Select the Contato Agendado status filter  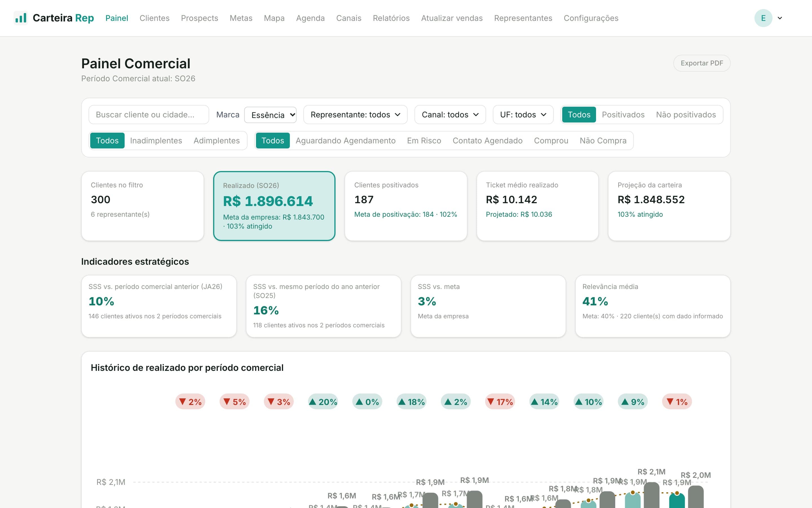(x=487, y=141)
